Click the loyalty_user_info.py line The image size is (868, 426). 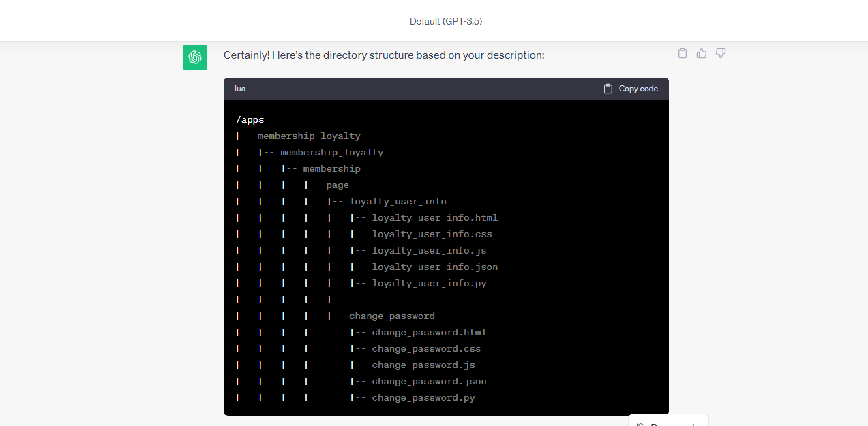[430, 284]
